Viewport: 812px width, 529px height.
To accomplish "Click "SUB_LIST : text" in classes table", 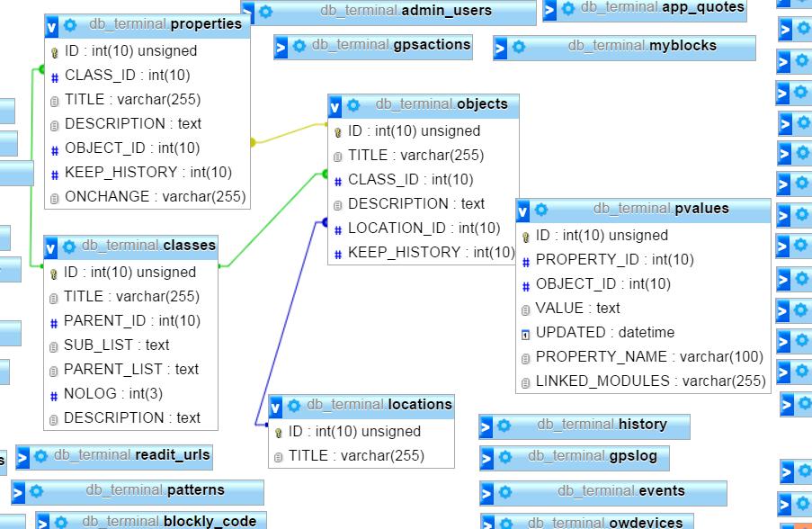I will [x=117, y=345].
